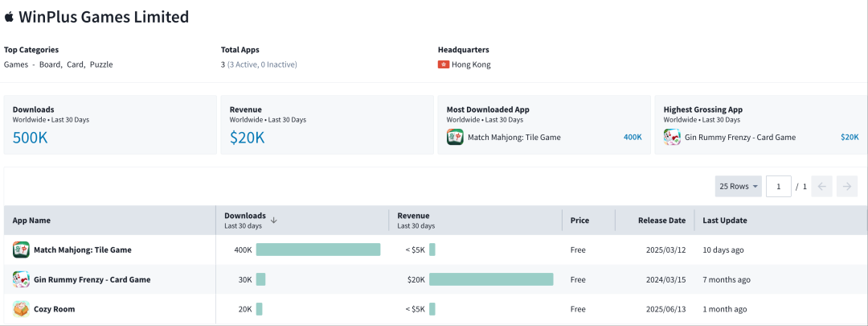Click the page number input field

tap(778, 187)
